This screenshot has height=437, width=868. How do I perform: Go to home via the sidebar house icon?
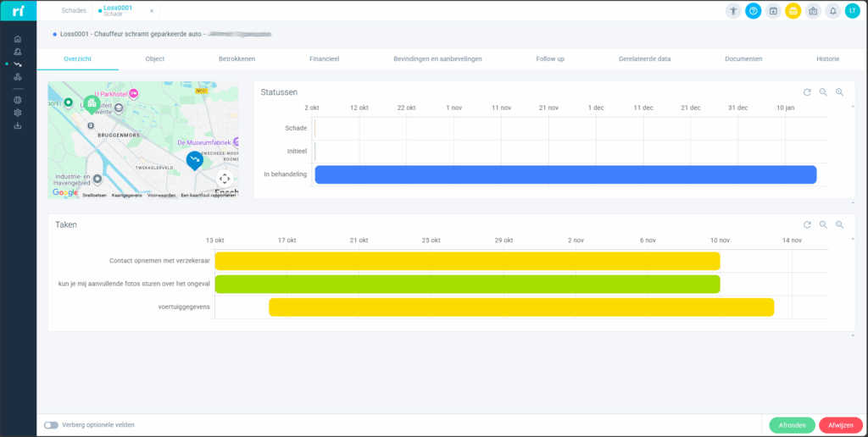point(18,39)
